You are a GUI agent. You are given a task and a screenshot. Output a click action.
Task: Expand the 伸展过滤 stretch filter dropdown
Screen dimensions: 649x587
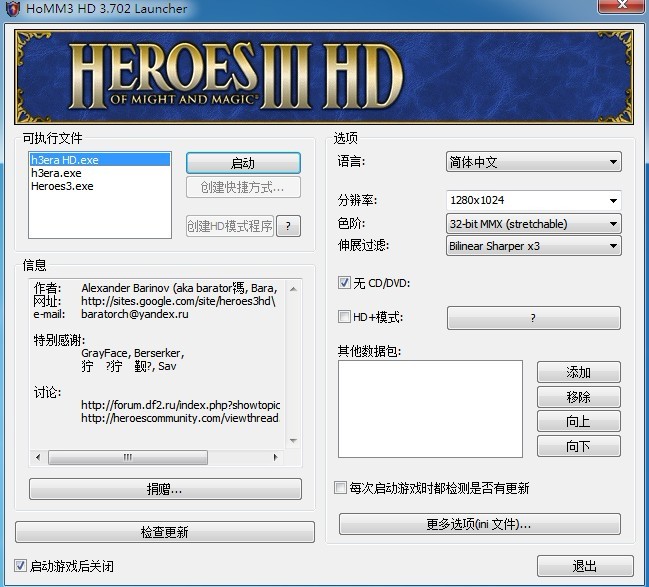click(533, 246)
